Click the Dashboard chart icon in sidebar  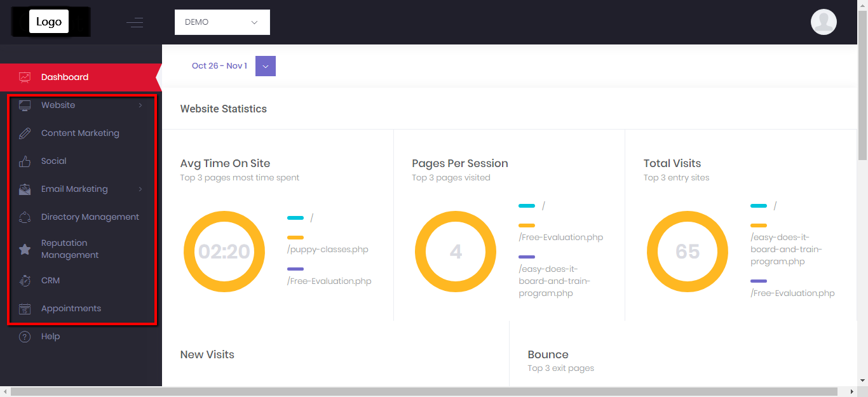point(25,77)
